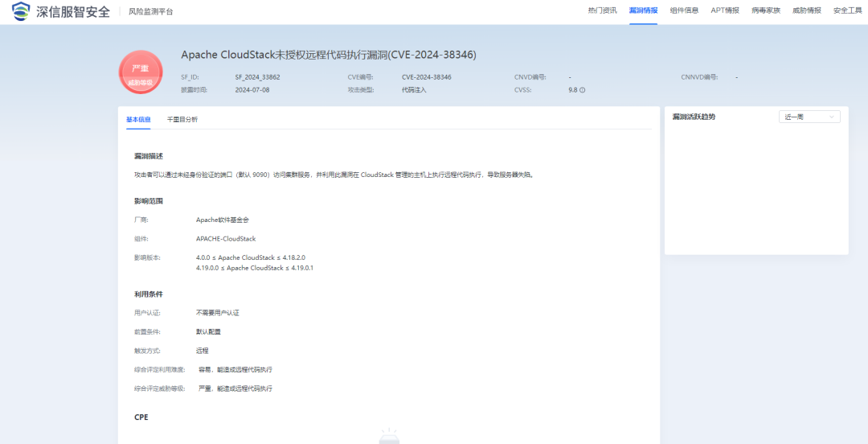Click the 攻击类型 value 代码注入

[414, 90]
